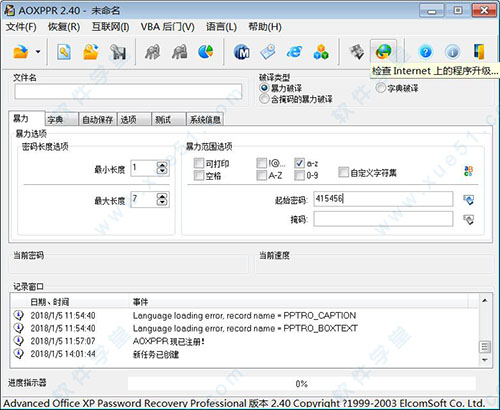The image size is (500, 410).
Task: Switch to the 字典 tab
Action: tap(62, 120)
